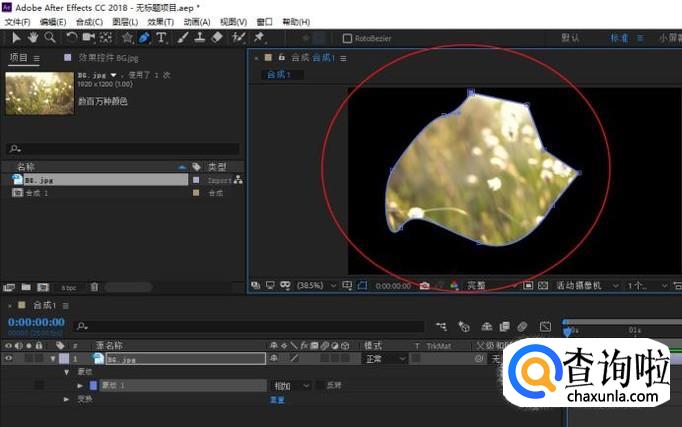Pick the Horizontal Type tool
This screenshot has height=427, width=682.
click(162, 38)
